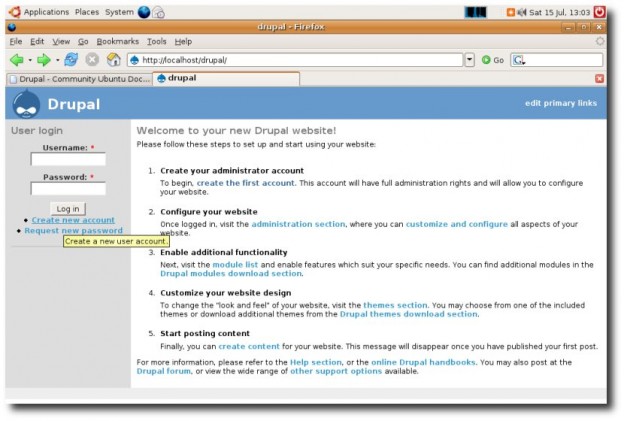
Task: Click the Drupal site name in header
Action: [x=74, y=104]
